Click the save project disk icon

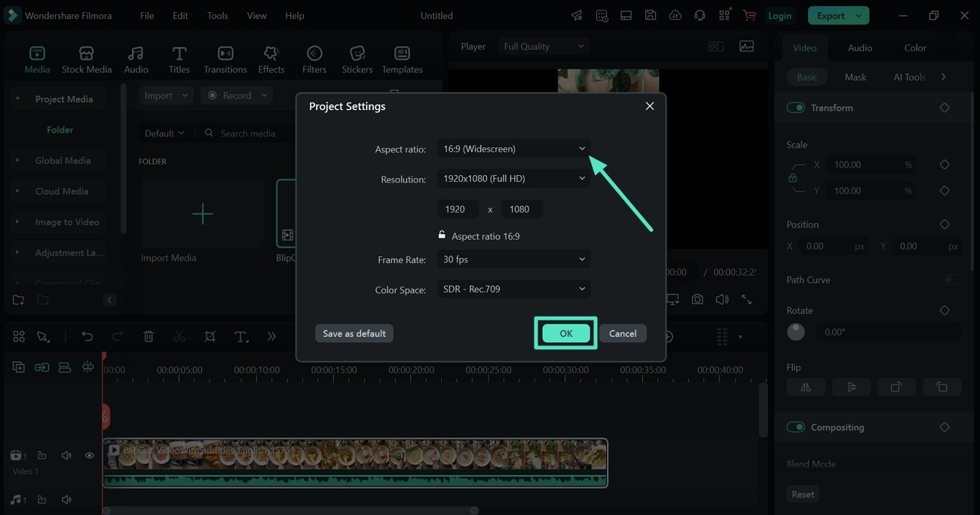tap(650, 15)
